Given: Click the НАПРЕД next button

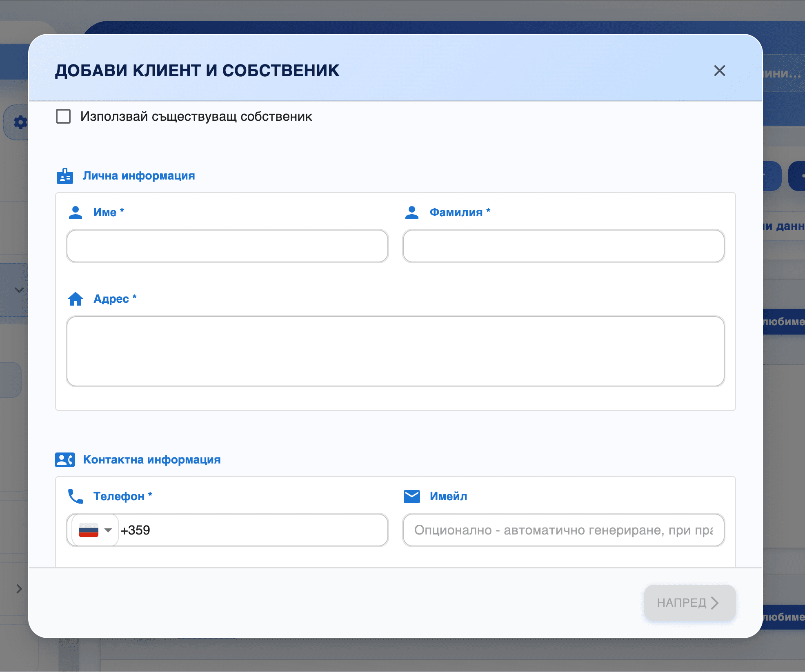Looking at the screenshot, I should click(x=690, y=603).
